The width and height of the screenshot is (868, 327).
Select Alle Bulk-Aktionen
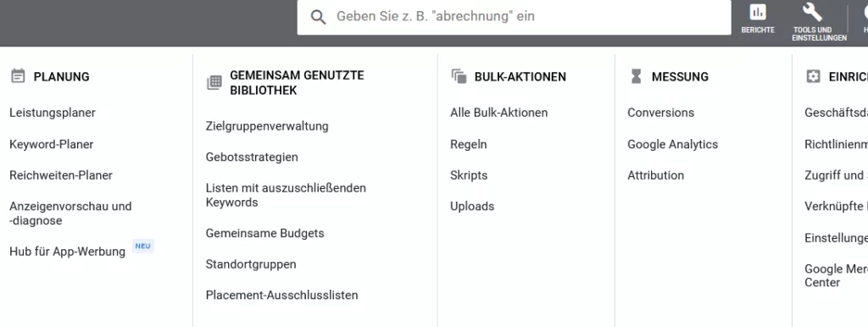(x=498, y=113)
